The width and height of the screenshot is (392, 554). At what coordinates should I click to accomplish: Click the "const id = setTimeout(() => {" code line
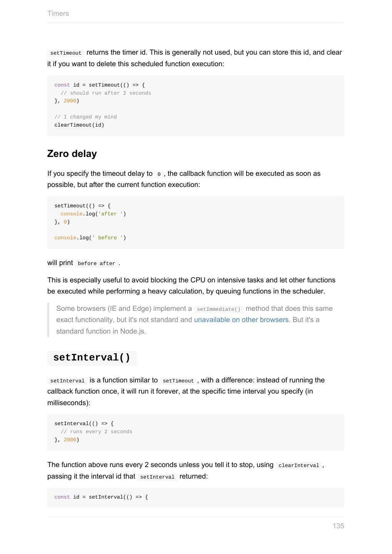pyautogui.click(x=100, y=85)
